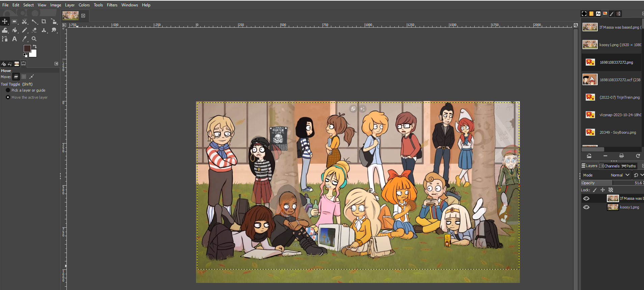This screenshot has width=644, height=290.
Task: Switch to the Channels tab
Action: 610,166
